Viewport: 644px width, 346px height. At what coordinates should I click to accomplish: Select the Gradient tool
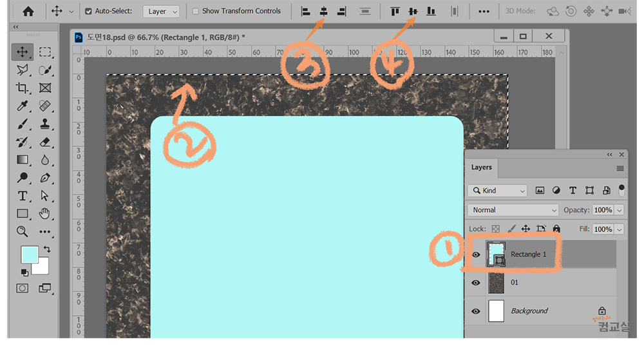[x=22, y=159]
